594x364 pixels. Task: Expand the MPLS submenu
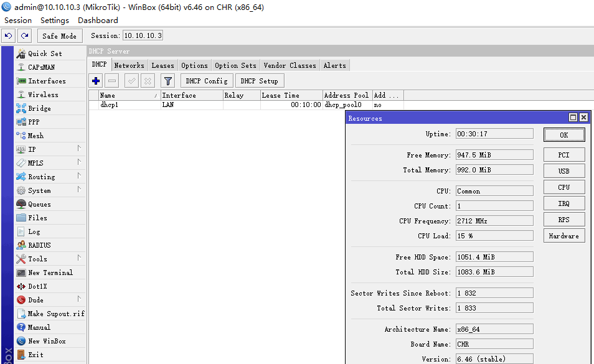click(79, 162)
